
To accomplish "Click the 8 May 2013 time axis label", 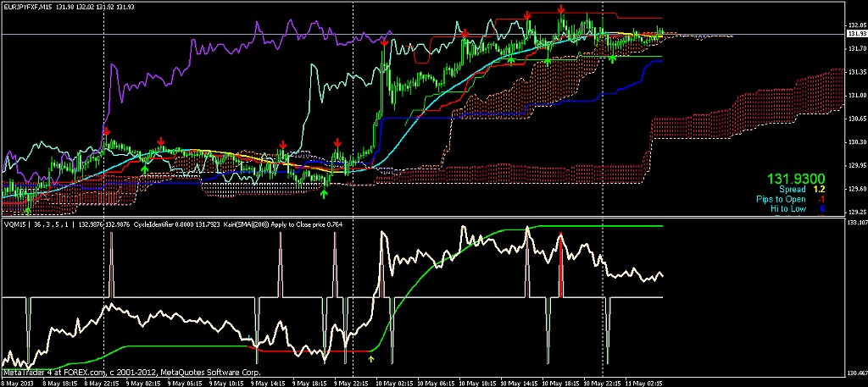I will (x=16, y=383).
